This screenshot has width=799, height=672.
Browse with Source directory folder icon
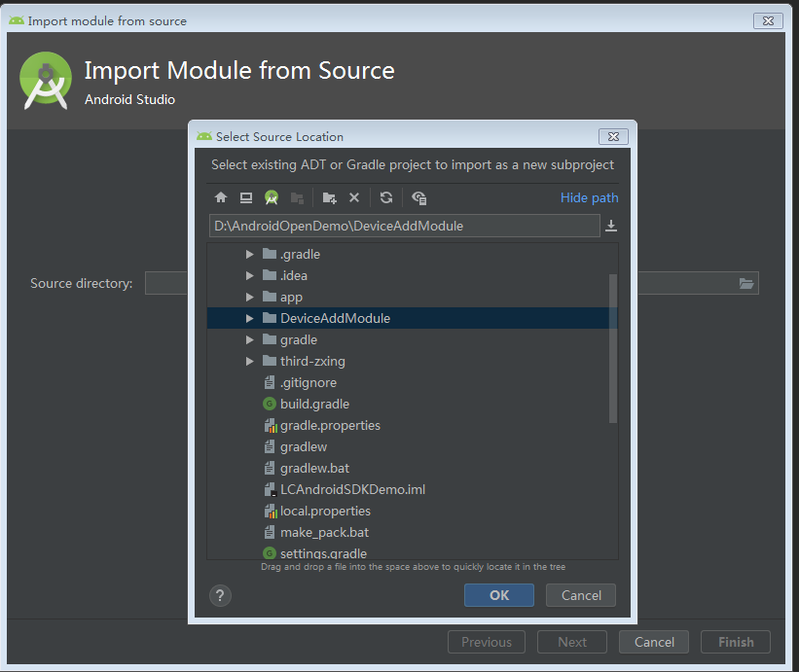tap(746, 283)
